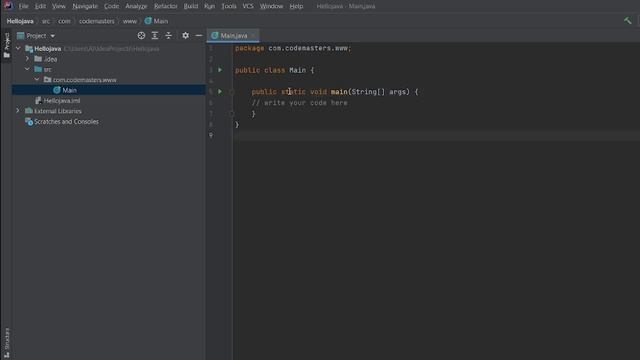Open the Help menu
This screenshot has height=360, width=640.
(x=296, y=6)
